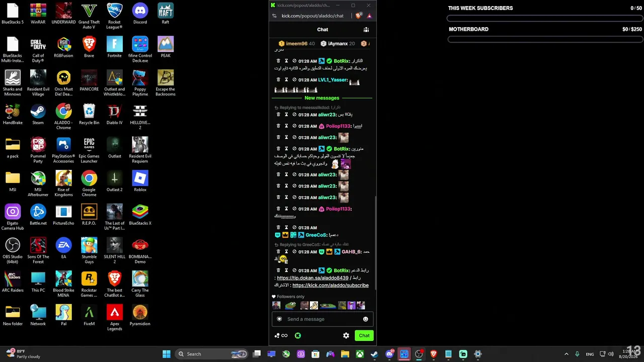
Task: Open the chat user list icon
Action: pyautogui.click(x=366, y=30)
